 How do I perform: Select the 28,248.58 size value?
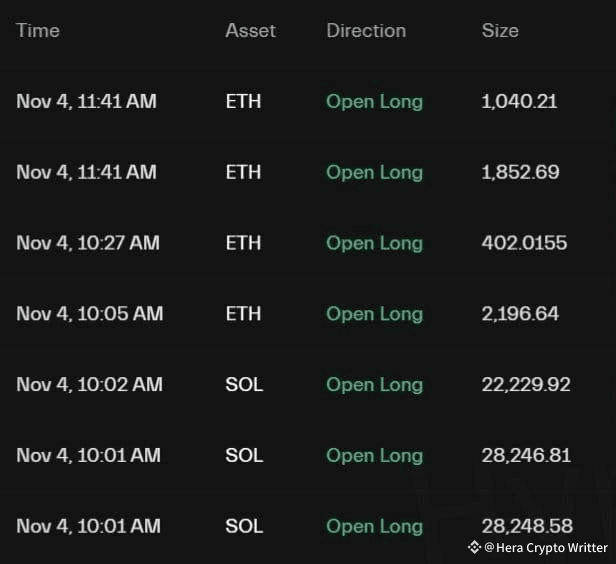pos(526,526)
